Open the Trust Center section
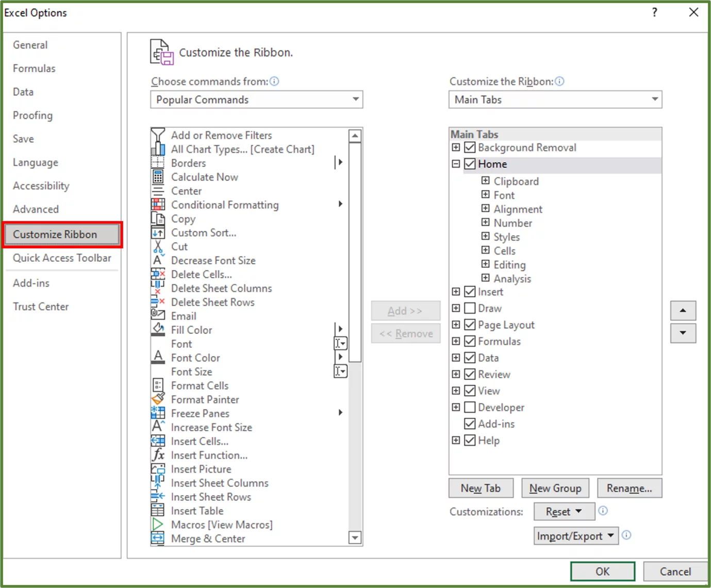 point(41,306)
